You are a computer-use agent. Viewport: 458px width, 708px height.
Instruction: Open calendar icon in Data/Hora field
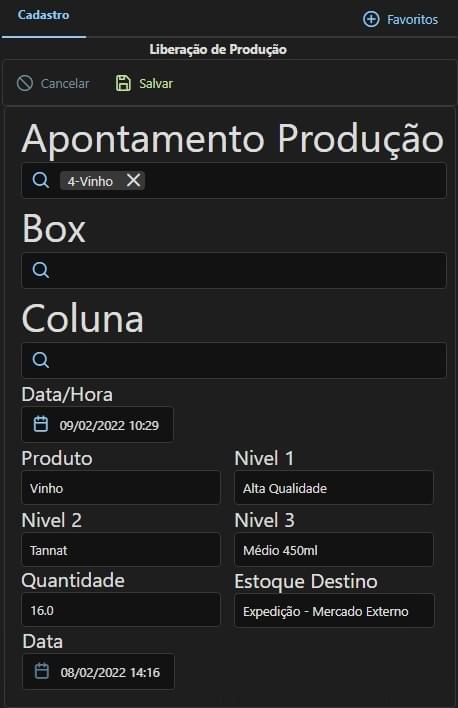[x=41, y=424]
